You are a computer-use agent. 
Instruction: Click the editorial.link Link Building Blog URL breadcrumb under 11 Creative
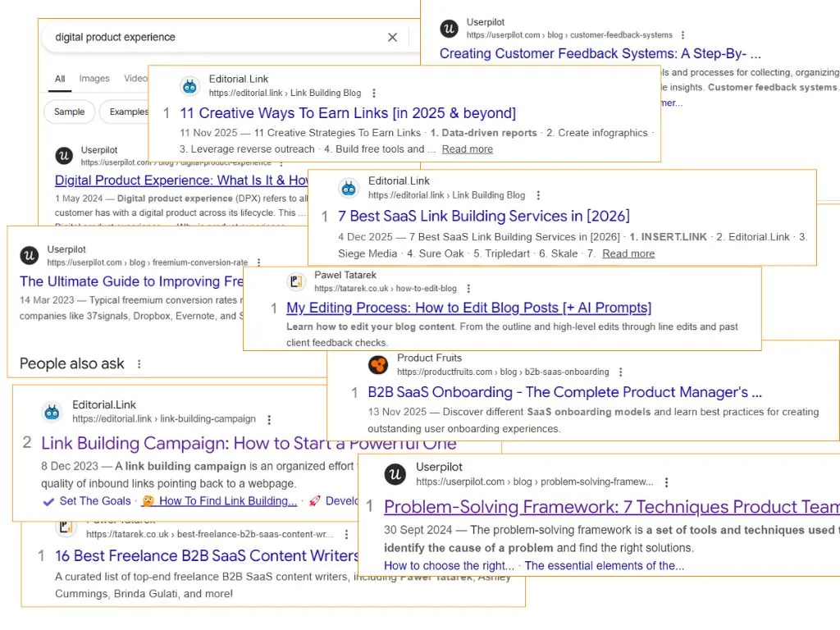point(285,93)
